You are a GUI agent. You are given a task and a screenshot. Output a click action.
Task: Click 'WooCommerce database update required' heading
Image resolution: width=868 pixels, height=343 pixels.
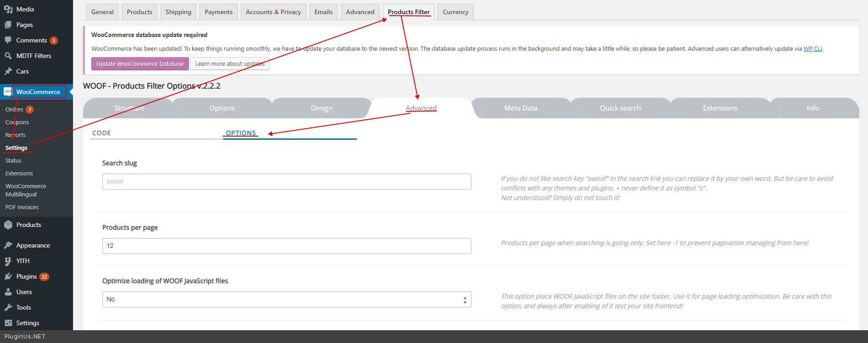pyautogui.click(x=149, y=35)
